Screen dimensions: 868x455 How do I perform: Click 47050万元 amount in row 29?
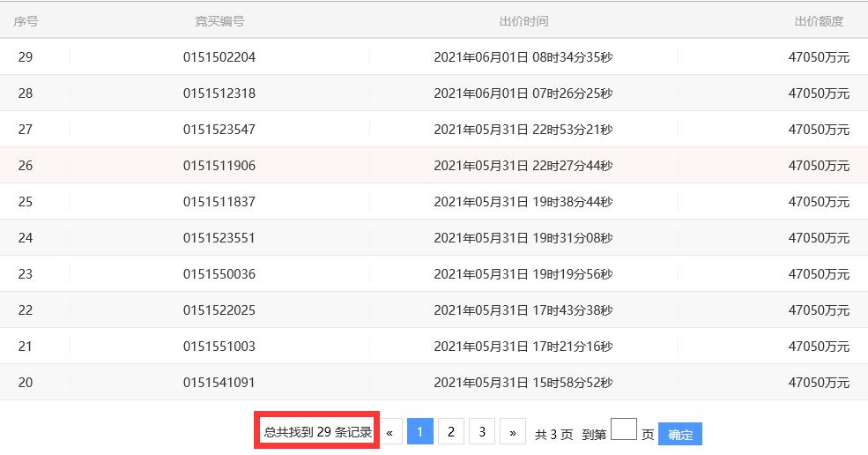[819, 57]
